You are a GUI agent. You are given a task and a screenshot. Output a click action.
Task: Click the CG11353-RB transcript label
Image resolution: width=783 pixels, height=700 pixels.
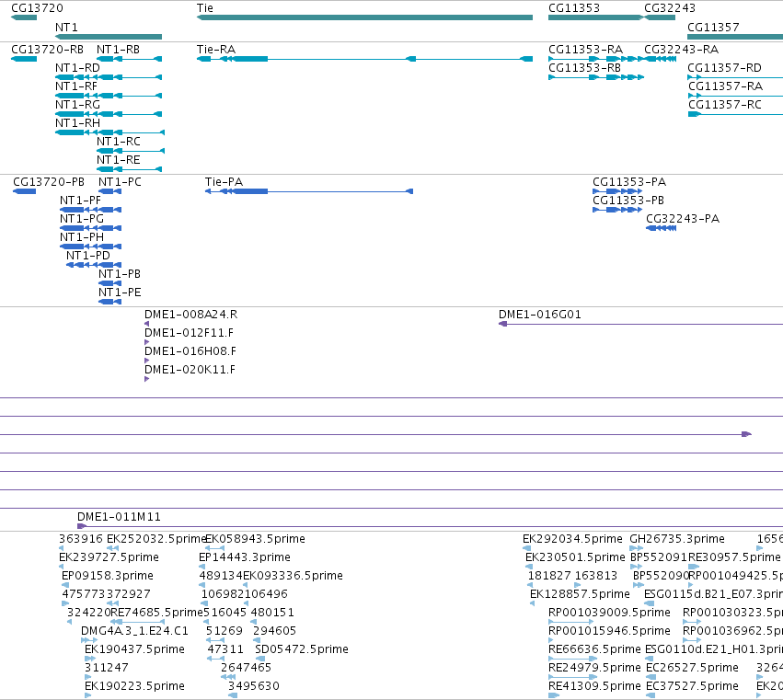click(x=585, y=68)
